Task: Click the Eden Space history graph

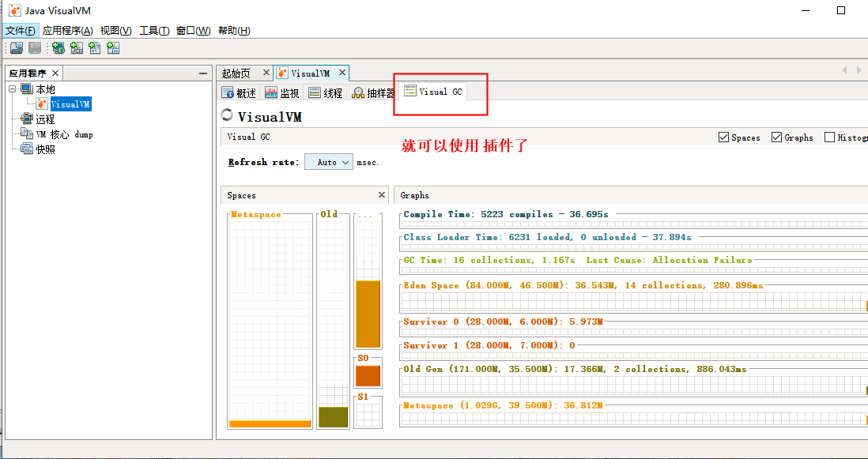Action: [x=634, y=302]
